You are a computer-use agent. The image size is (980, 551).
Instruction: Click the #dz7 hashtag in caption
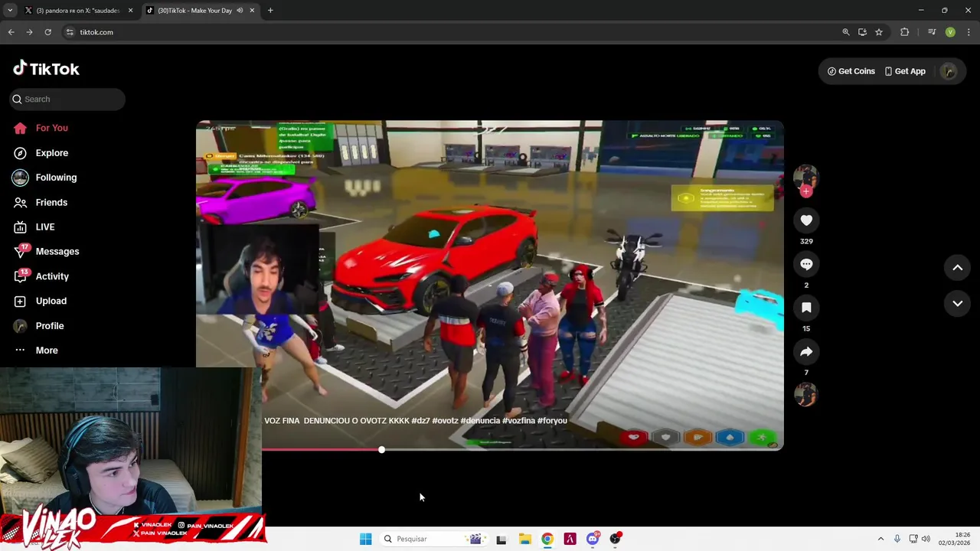(x=420, y=421)
